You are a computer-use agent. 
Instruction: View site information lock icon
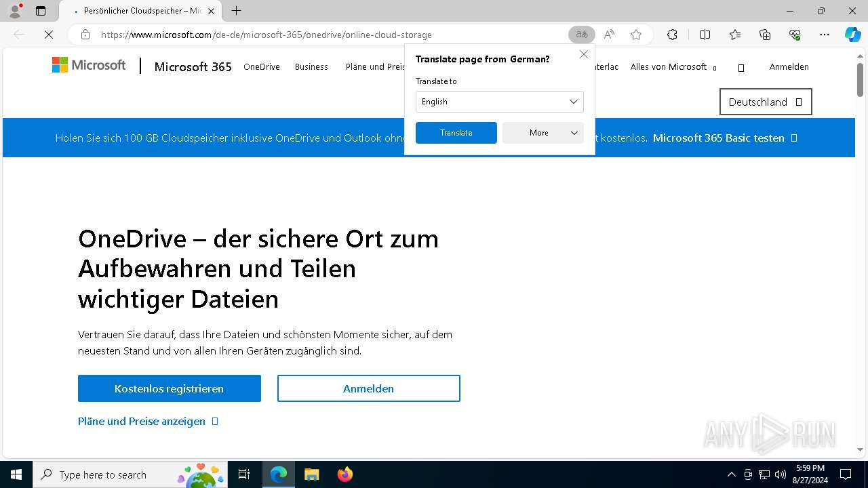[x=85, y=35]
